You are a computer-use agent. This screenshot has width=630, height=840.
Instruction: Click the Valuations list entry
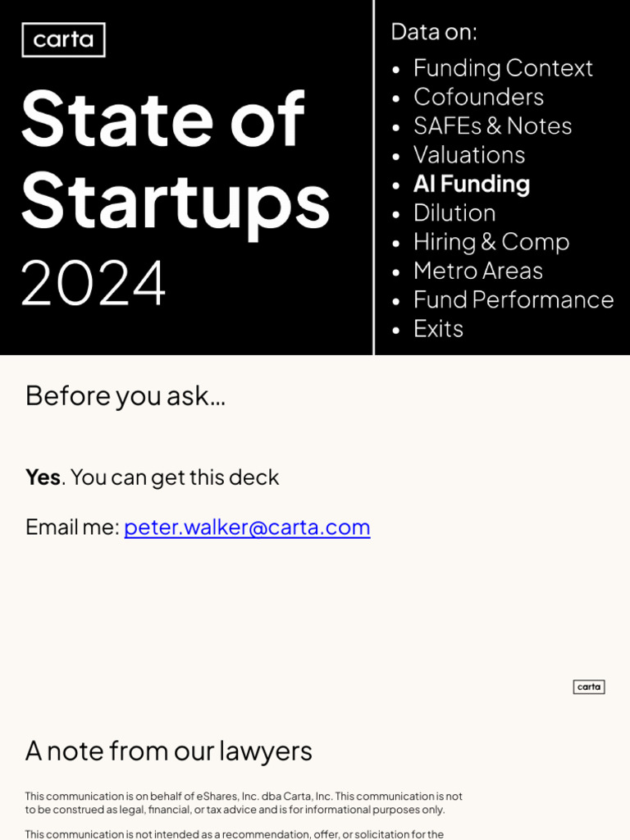tap(468, 154)
